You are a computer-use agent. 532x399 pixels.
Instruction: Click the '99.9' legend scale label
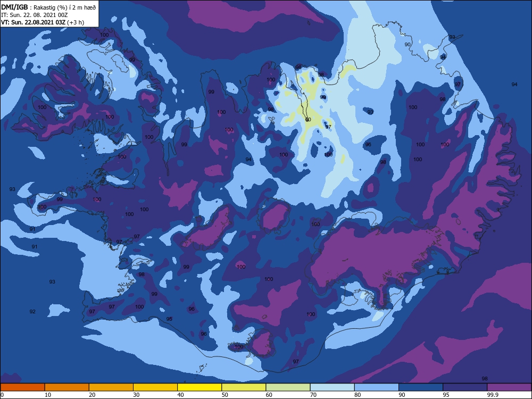(x=492, y=395)
